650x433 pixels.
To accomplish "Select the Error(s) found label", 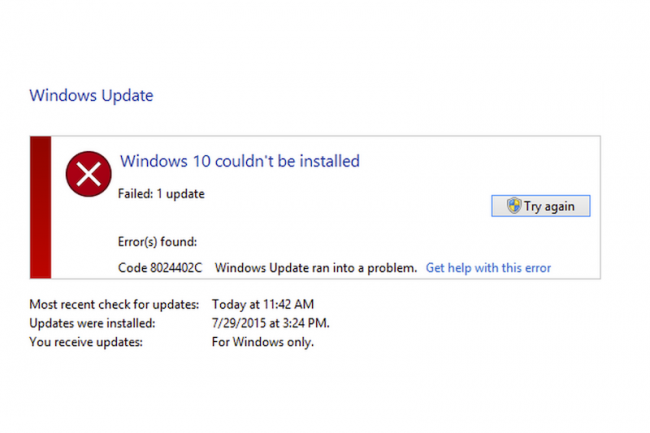I will (157, 242).
